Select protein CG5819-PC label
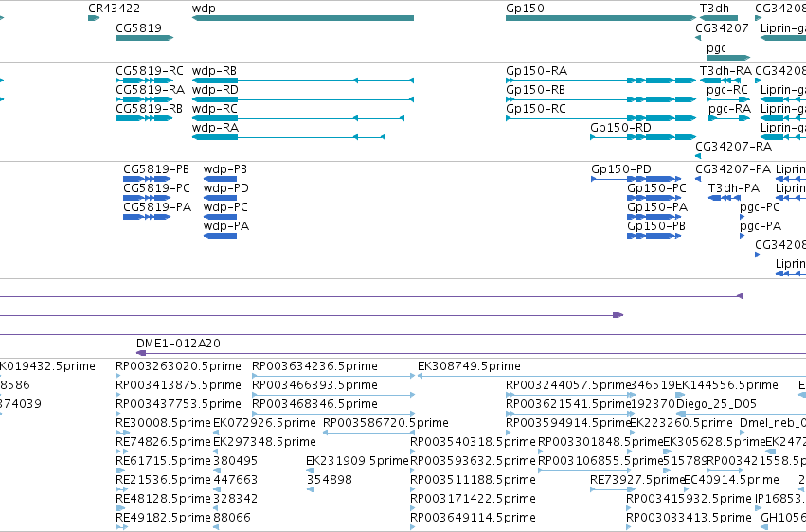806x532 pixels. point(156,188)
